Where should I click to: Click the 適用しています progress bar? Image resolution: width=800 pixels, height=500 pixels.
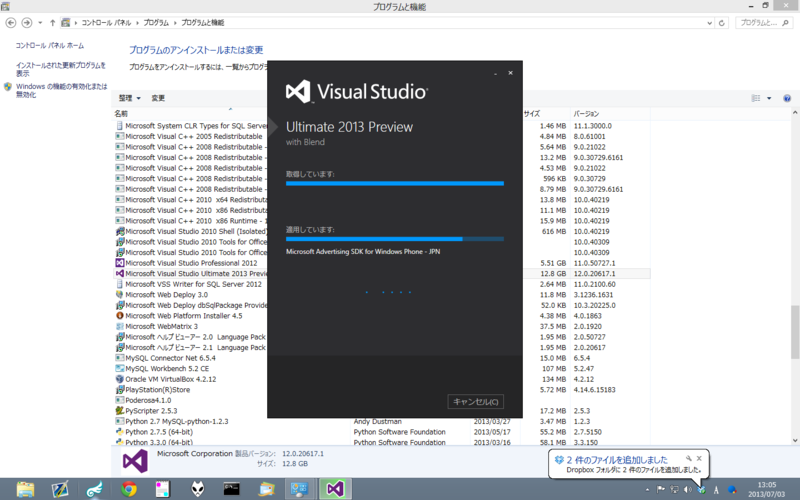(x=394, y=239)
